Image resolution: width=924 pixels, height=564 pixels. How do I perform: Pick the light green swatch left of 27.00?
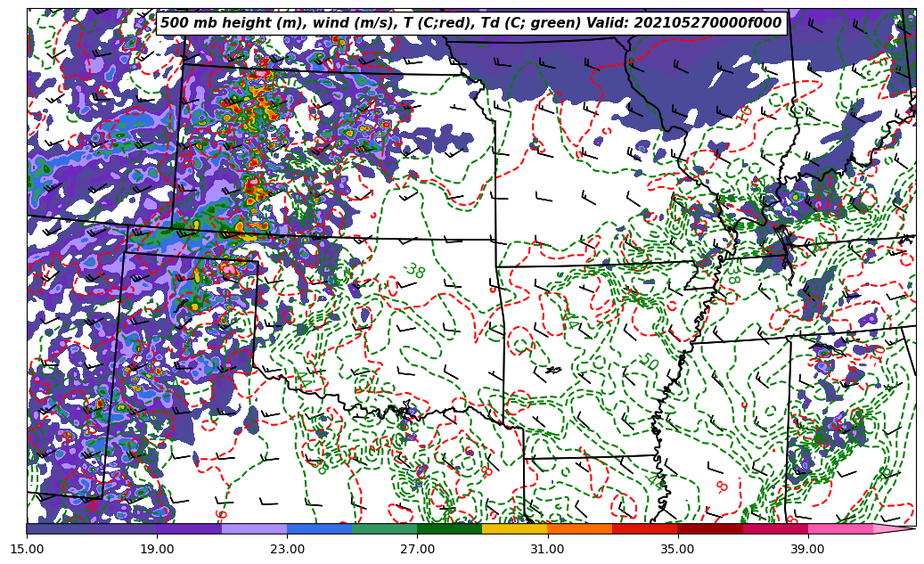pos(385,528)
